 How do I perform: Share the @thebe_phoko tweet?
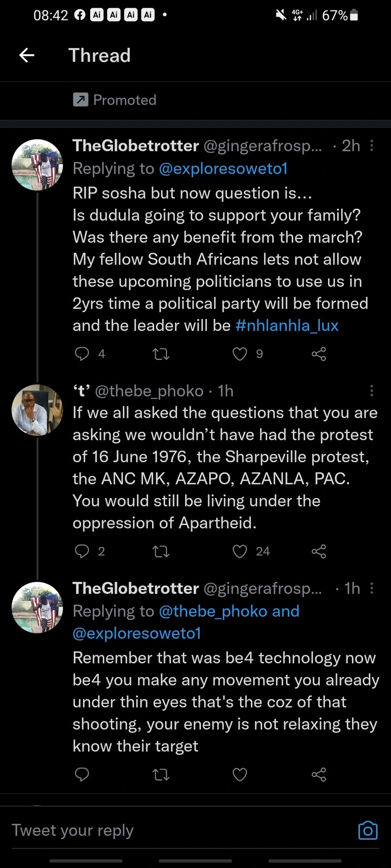point(319,552)
